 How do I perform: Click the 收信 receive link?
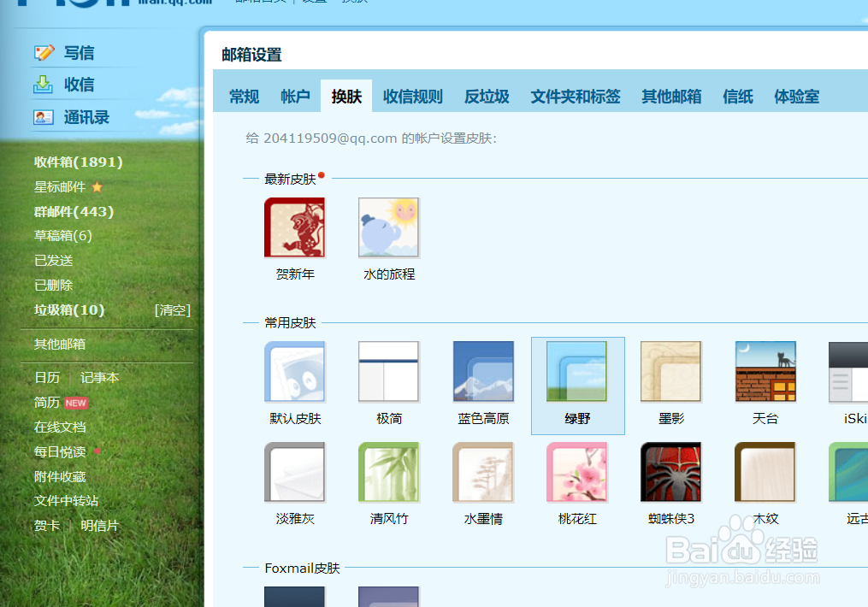[80, 84]
